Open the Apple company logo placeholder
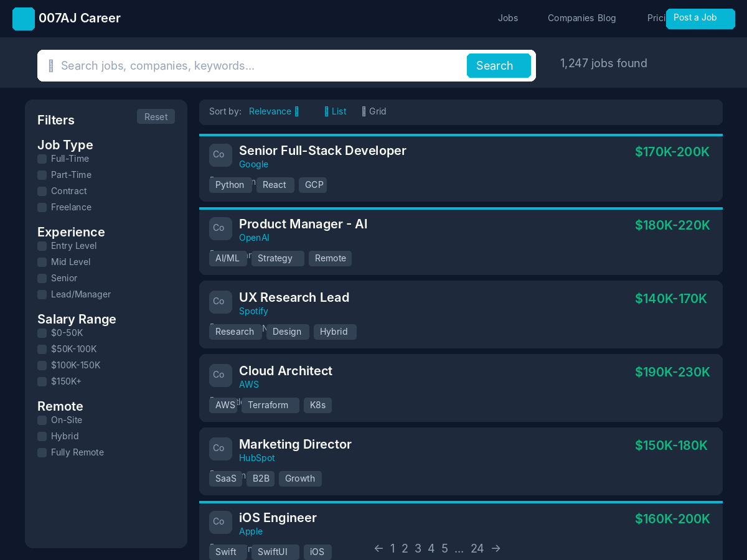This screenshot has width=747, height=560. [x=220, y=522]
